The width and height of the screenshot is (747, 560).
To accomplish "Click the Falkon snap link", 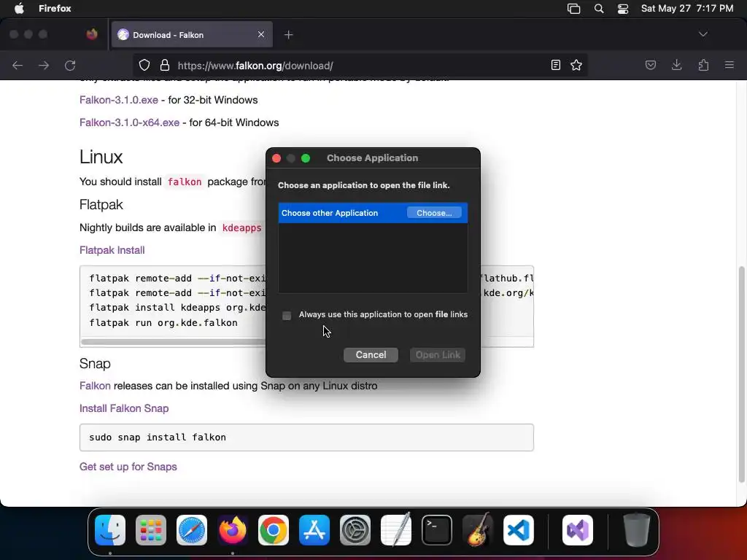I will point(95,386).
